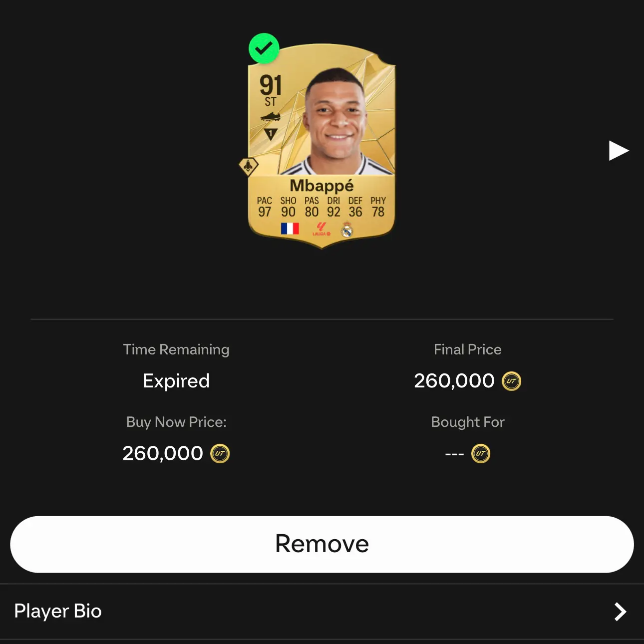Click the green checkmark badge on card
The width and height of the screenshot is (644, 644).
coord(264,48)
